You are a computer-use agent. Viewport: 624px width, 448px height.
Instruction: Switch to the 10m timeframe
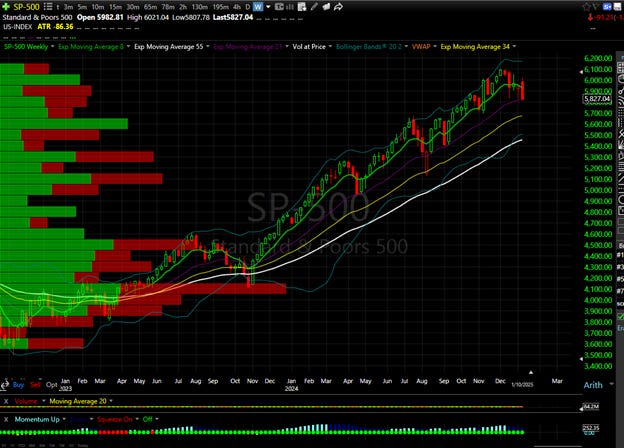pos(98,7)
